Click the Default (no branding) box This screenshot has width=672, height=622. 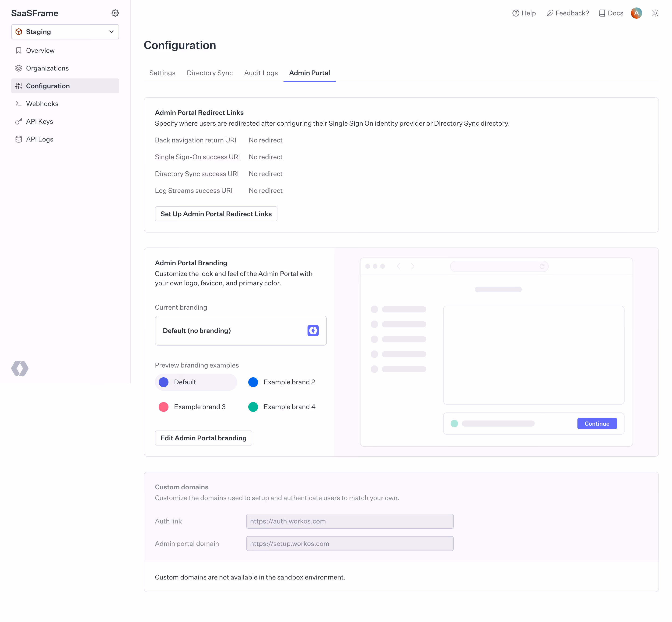click(241, 331)
